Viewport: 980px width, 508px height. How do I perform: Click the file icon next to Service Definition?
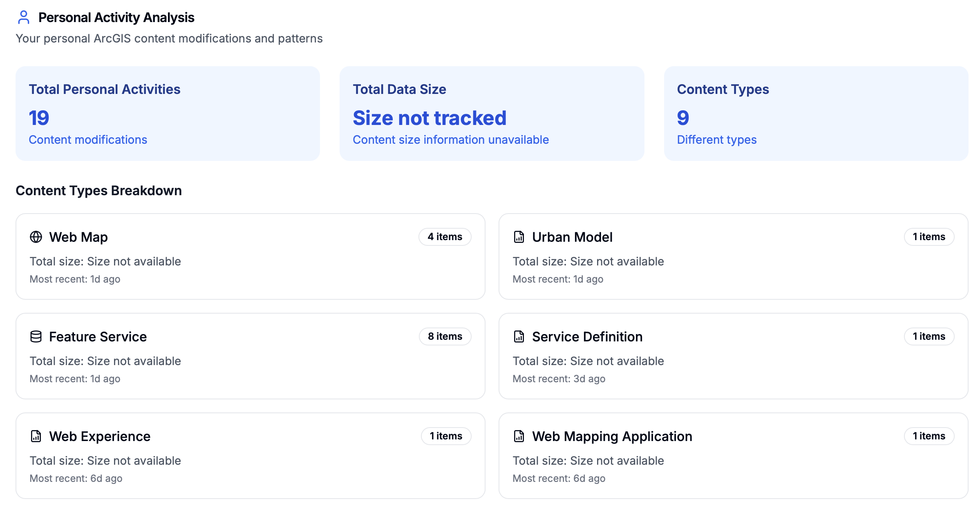click(x=519, y=336)
